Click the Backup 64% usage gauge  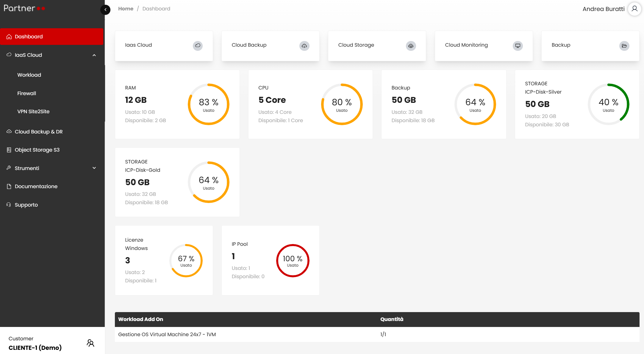(475, 104)
